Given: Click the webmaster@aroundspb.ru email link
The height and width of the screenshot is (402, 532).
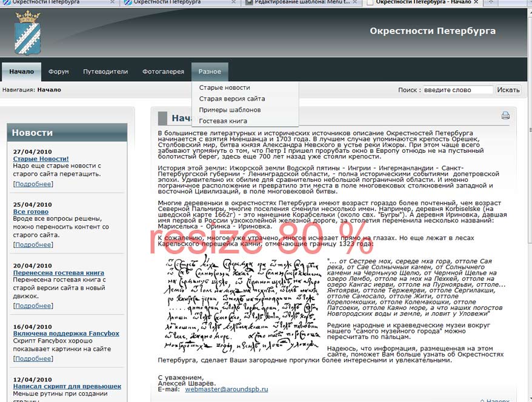Looking at the screenshot, I should 226,389.
